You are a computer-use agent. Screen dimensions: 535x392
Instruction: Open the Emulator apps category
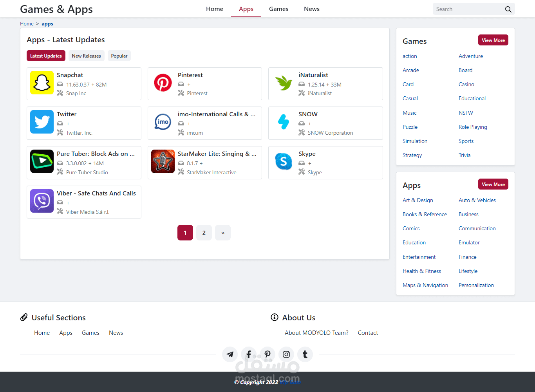469,242
